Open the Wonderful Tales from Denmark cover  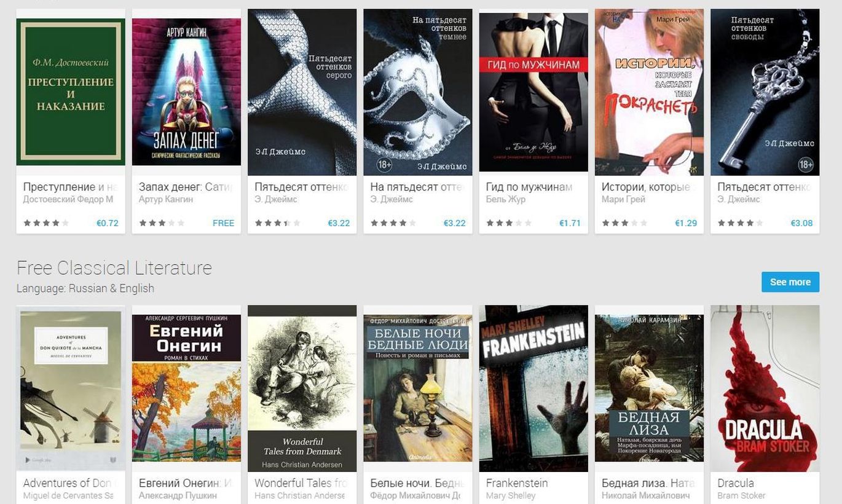[302, 388]
